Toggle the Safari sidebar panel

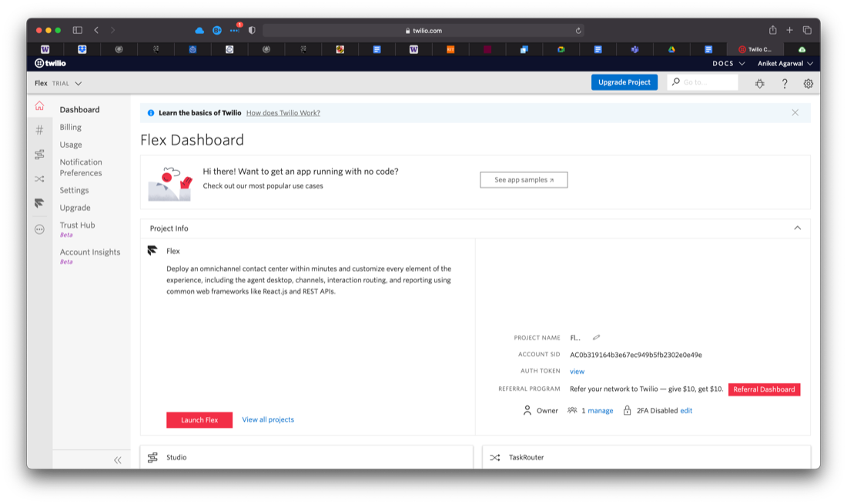click(78, 30)
